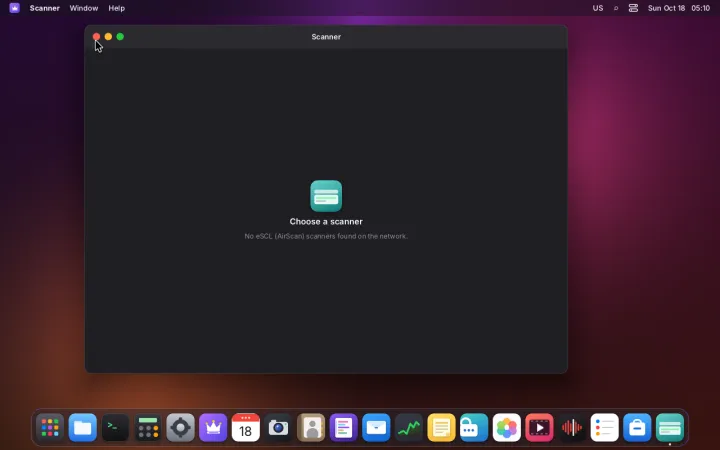Minimize the Scanner window
Screen dimensions: 720x450
108,36
